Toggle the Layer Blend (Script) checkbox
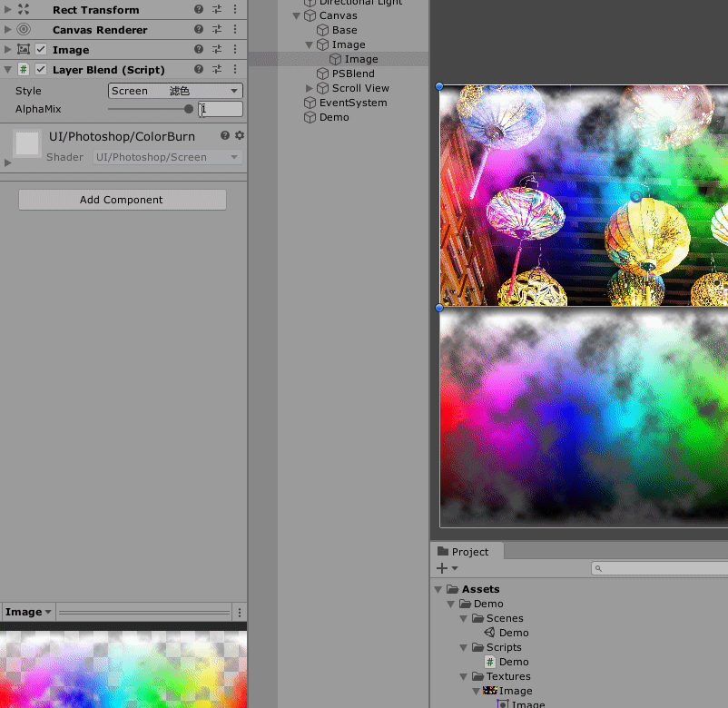Image resolution: width=728 pixels, height=708 pixels. pos(41,70)
